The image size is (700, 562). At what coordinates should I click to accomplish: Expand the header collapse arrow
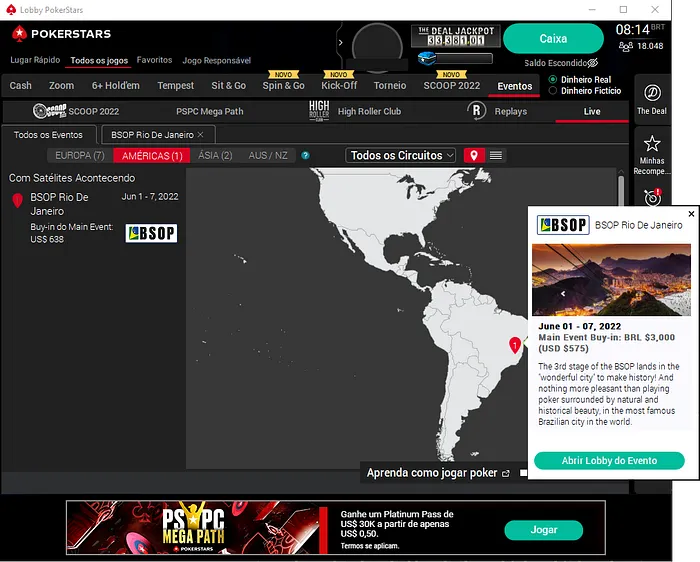(341, 42)
